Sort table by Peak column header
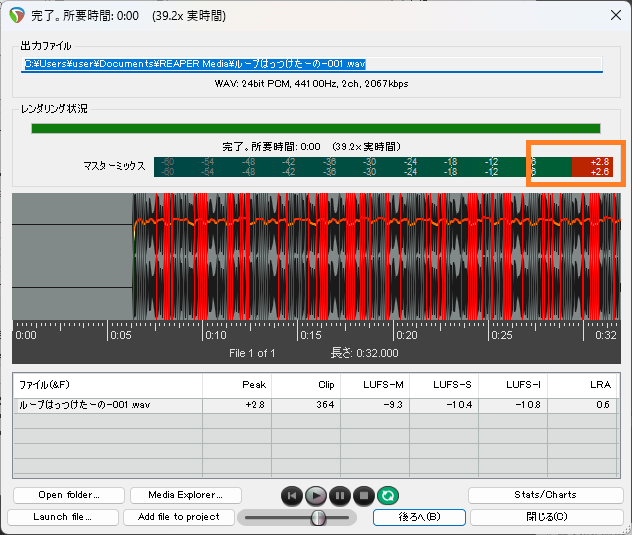The width and height of the screenshot is (632, 535). coord(236,384)
